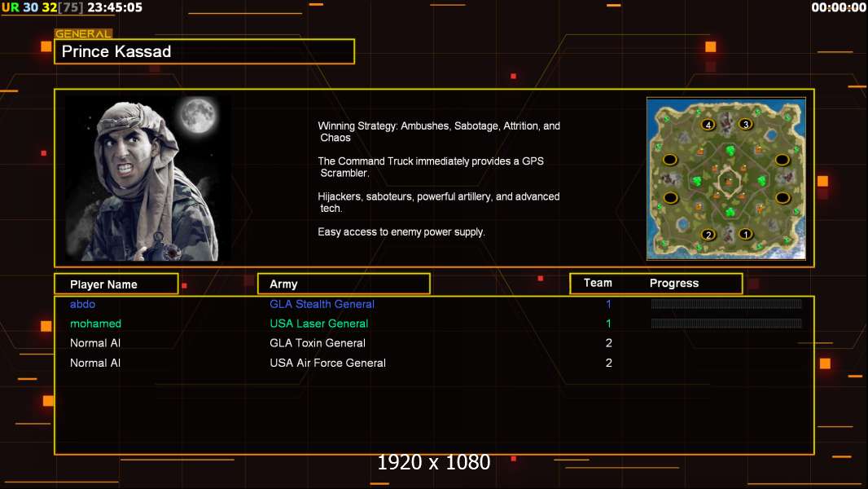Click USA Air Force General entry
The image size is (868, 489).
click(x=327, y=363)
